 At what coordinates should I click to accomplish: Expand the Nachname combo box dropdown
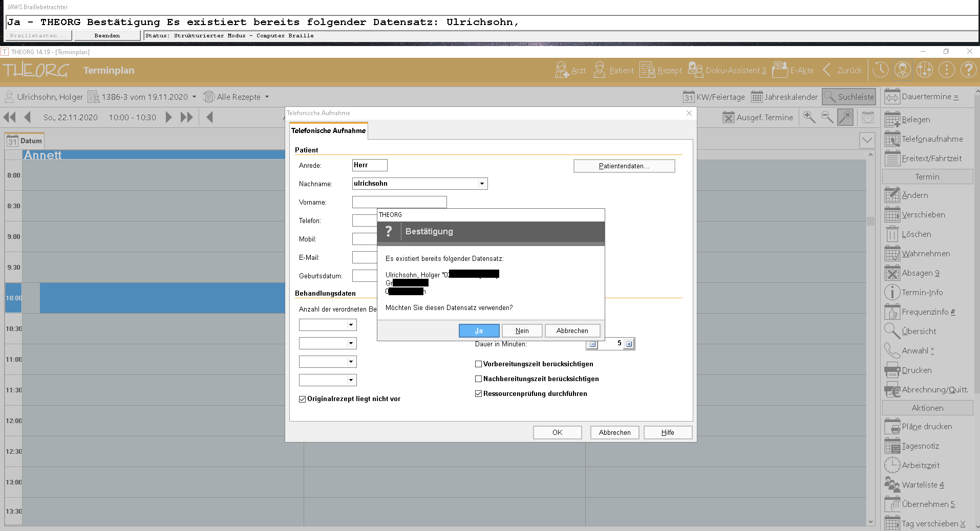tap(482, 184)
